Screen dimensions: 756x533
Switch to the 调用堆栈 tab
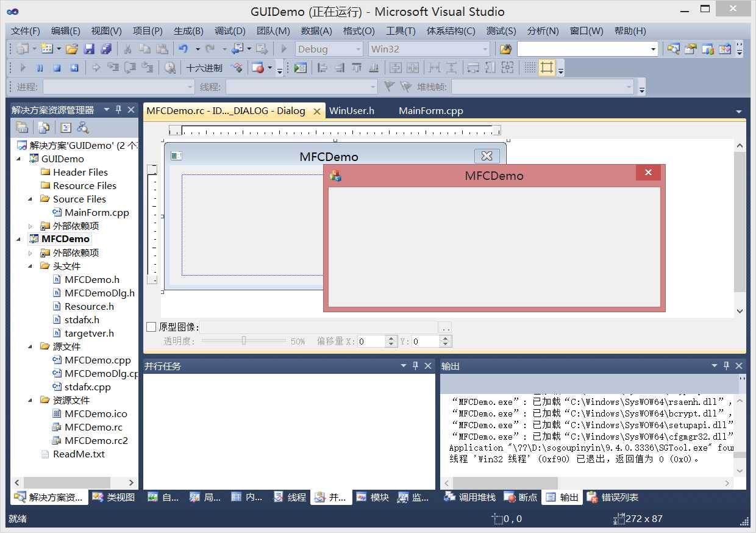[x=469, y=498]
